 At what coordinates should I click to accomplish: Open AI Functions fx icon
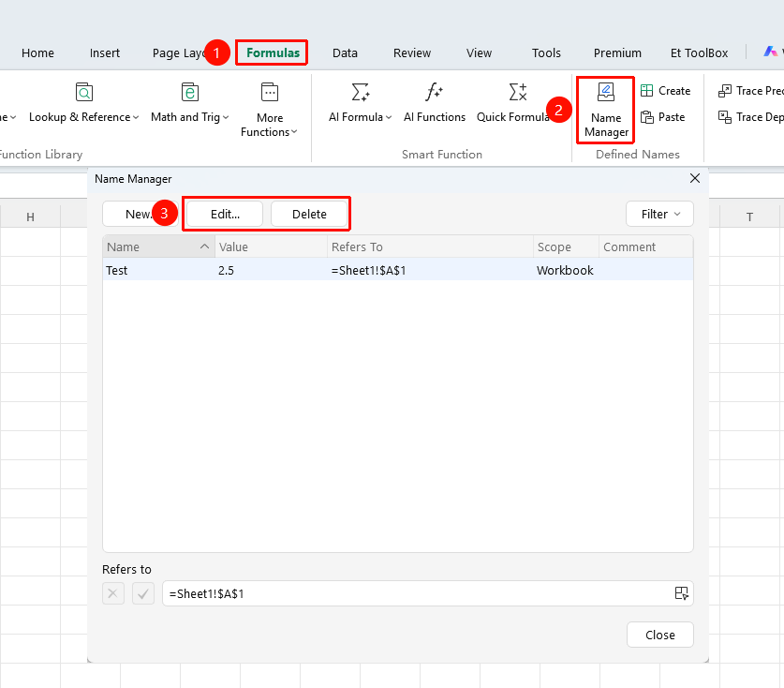[434, 93]
